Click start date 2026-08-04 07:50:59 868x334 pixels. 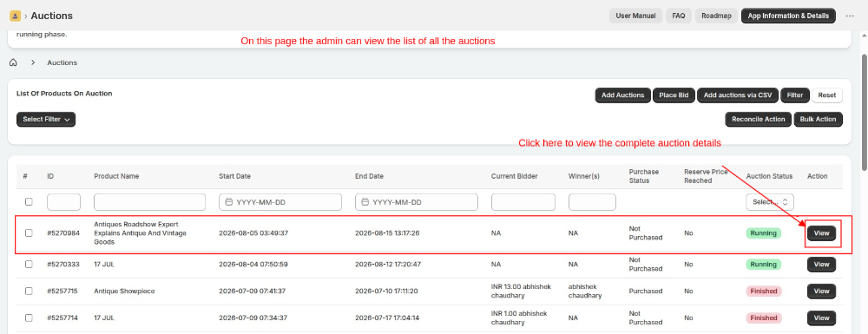click(x=253, y=265)
